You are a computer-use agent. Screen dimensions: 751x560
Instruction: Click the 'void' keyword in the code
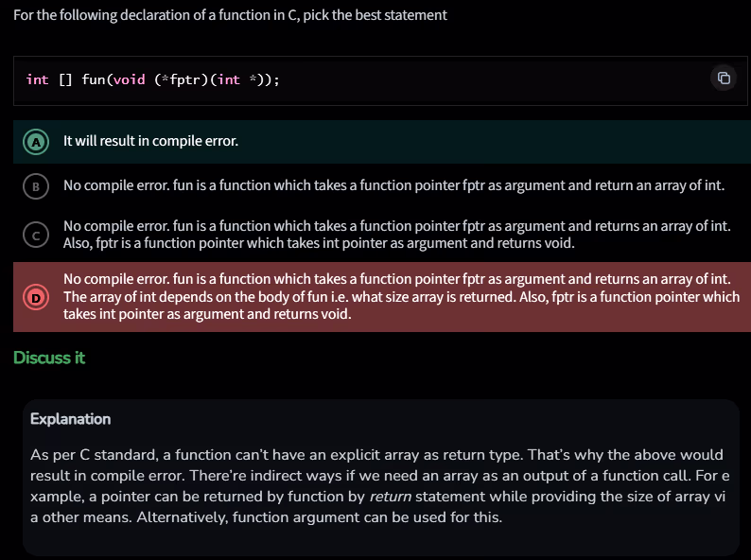tap(128, 79)
